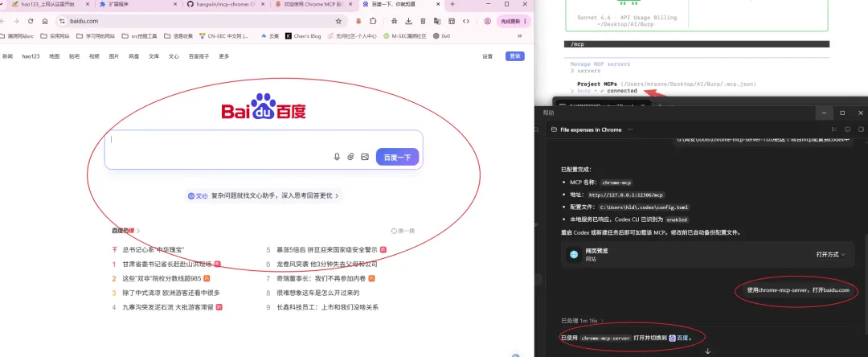Open the Chrome profile avatar icon
The image size is (868, 357).
click(x=487, y=21)
